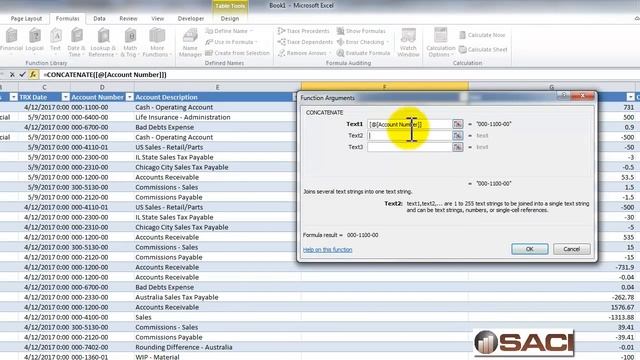Screen dimensions: 640x360
Task: Open the Date & Time functions
Action: (76, 42)
